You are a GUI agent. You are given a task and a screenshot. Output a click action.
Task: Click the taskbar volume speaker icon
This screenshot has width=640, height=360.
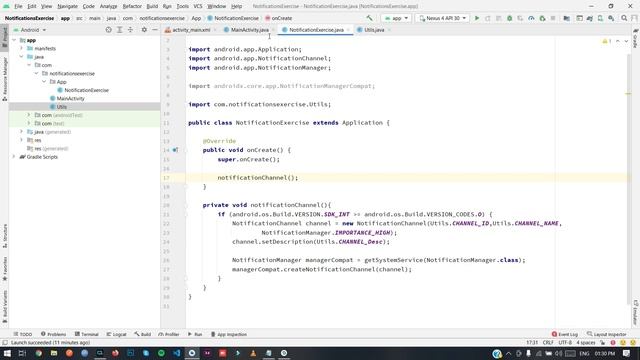[558, 353]
